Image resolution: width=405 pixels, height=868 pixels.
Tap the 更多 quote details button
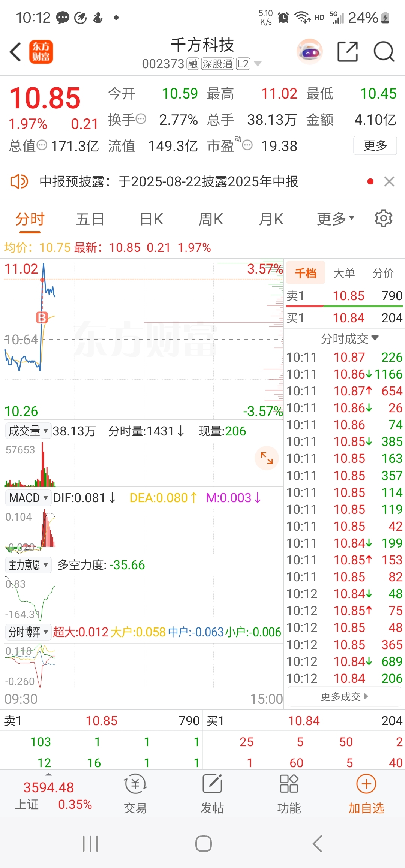pos(375,145)
